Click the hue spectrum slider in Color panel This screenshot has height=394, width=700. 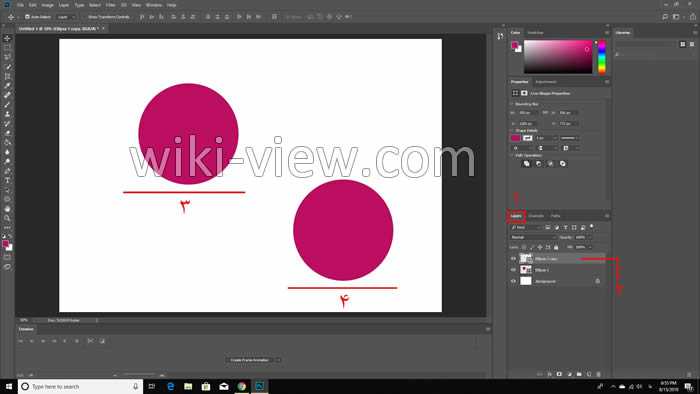coord(602,57)
